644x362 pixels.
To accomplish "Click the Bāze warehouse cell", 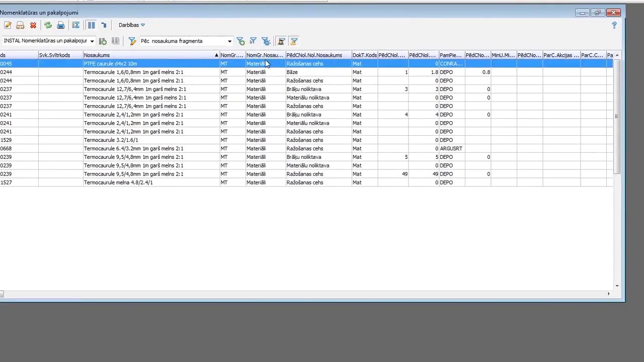I will tap(318, 72).
